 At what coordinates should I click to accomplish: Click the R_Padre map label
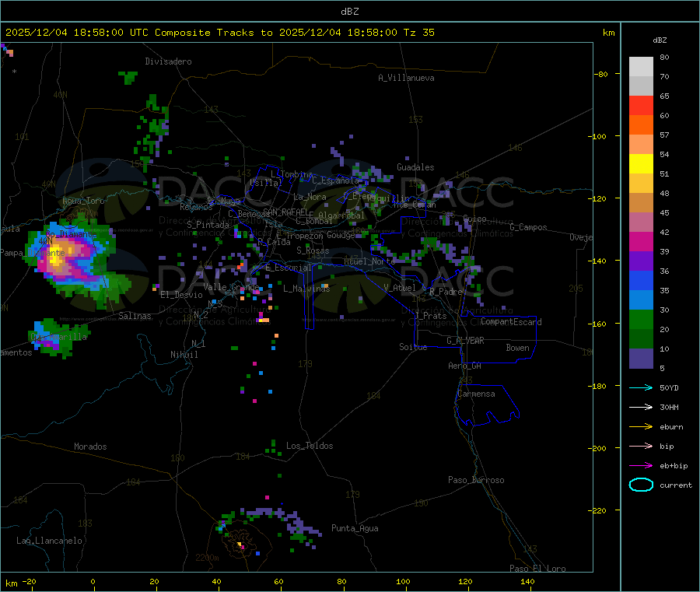(446, 292)
